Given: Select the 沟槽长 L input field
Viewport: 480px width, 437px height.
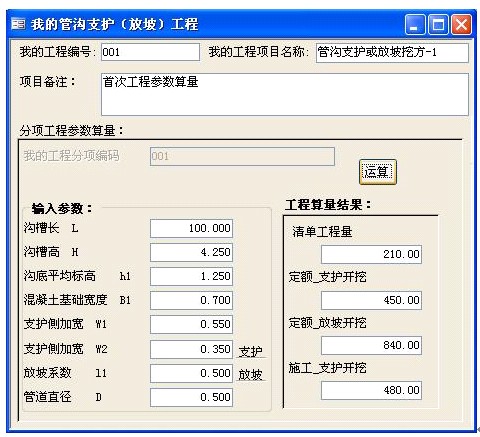Looking at the screenshot, I should [191, 228].
